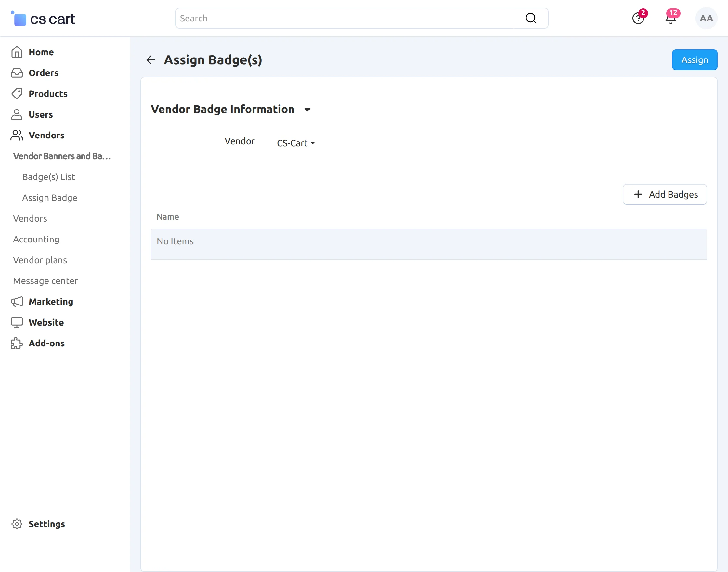Click the Add-ons puzzle icon
This screenshot has width=728, height=572.
[x=17, y=343]
